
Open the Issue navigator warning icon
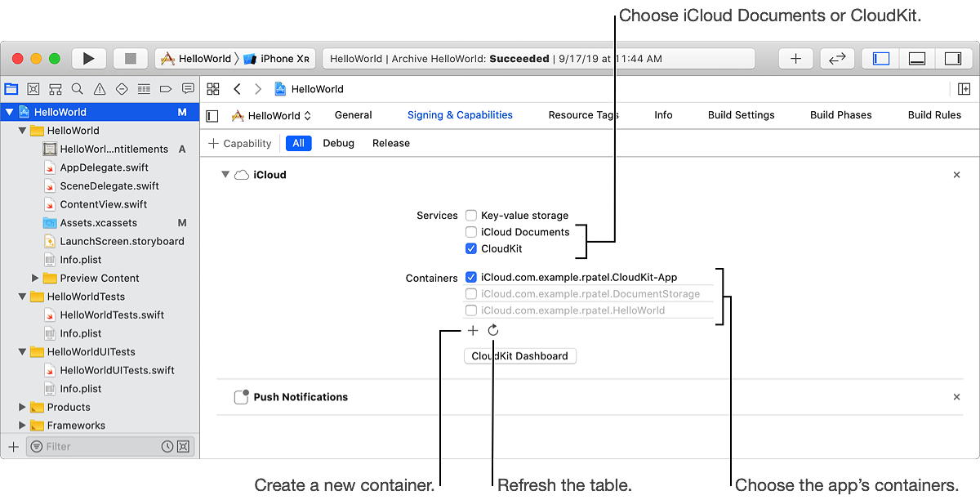[100, 89]
